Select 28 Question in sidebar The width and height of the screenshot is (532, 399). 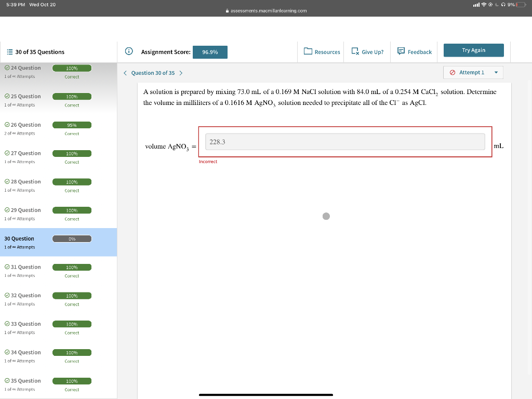coord(26,182)
